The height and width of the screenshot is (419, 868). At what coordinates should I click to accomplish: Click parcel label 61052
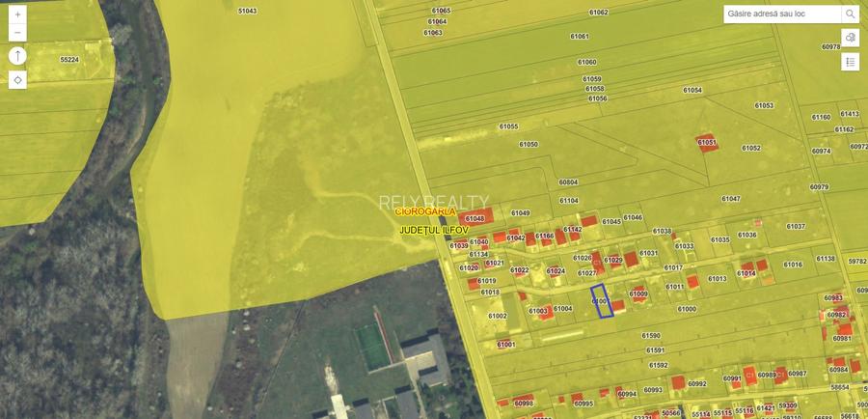pyautogui.click(x=751, y=148)
